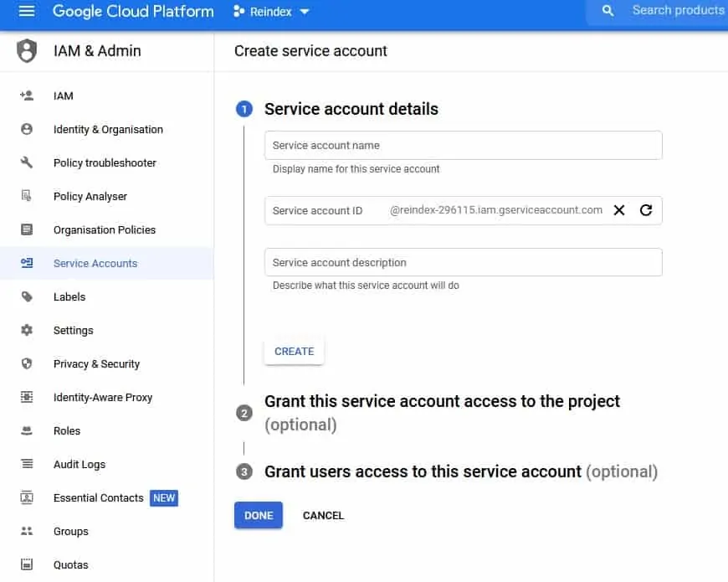Click the Organisation Policies icon

click(x=27, y=229)
